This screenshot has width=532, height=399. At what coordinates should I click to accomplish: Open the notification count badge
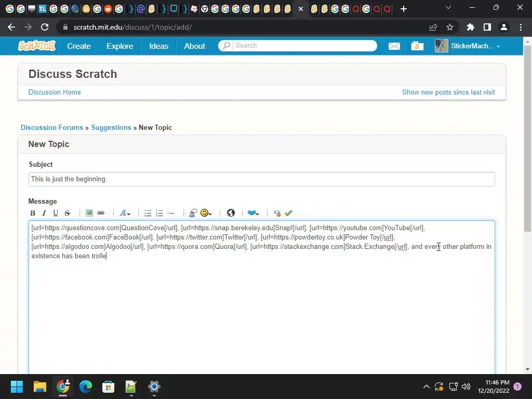[x=517, y=387]
